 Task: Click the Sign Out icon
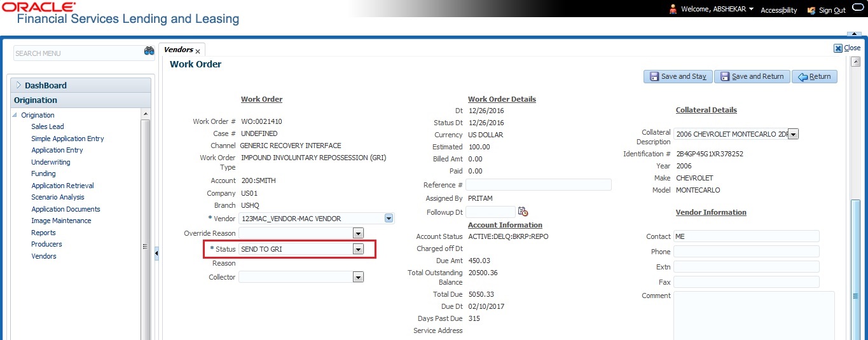tap(811, 10)
